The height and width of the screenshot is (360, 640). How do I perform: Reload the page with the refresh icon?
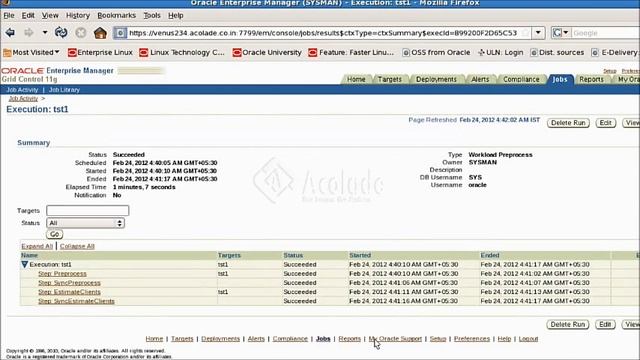61,32
